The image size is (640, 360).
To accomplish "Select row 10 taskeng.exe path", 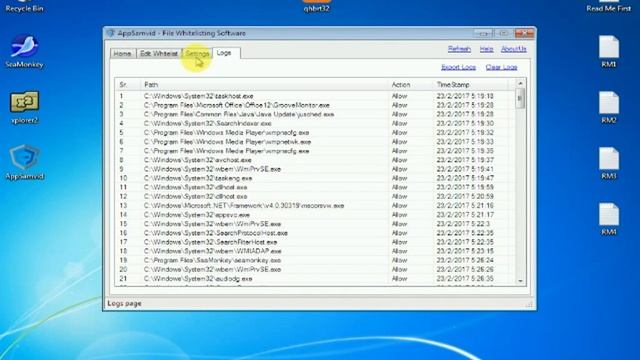I will click(198, 178).
